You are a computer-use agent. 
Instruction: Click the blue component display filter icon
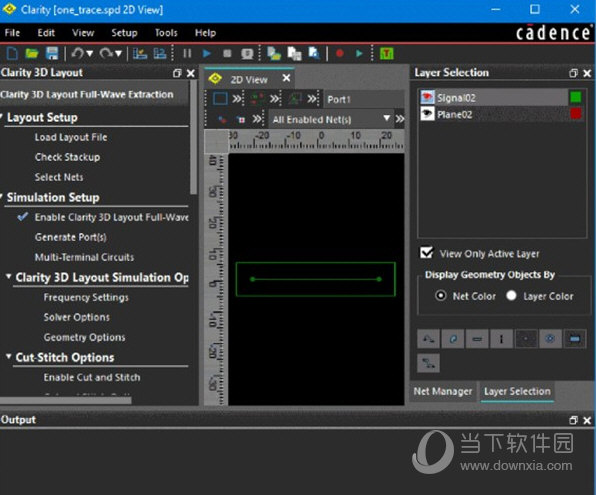coord(575,339)
